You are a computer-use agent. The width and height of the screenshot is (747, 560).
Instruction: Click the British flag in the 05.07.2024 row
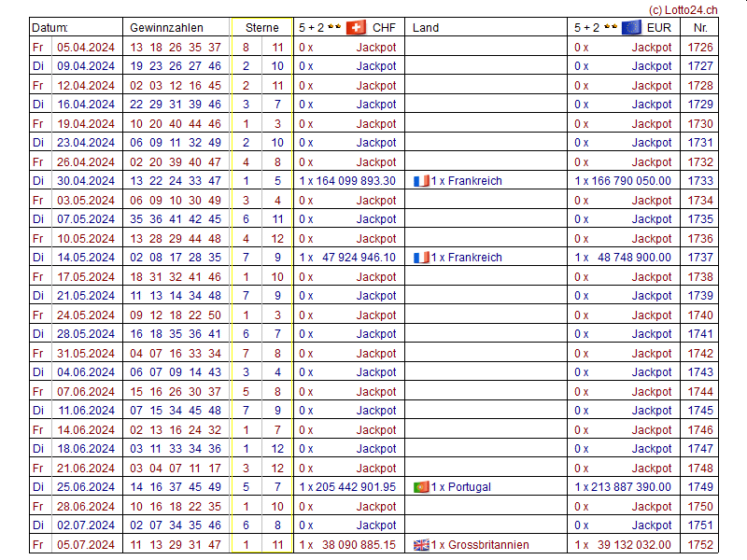[x=421, y=545]
